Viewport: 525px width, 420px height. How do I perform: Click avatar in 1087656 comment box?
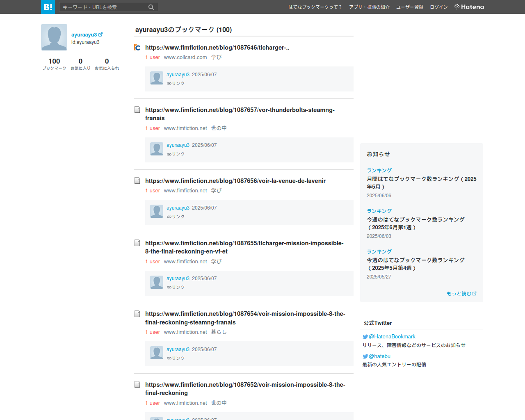(x=157, y=211)
